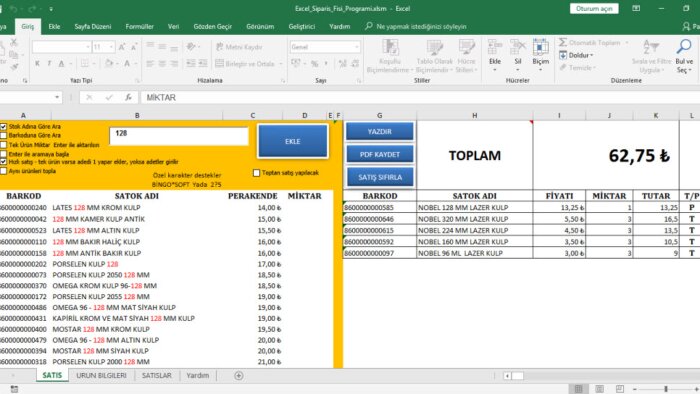Click Tablo Olarak Biçimlendir icon
The image size is (700, 394).
click(x=434, y=47)
